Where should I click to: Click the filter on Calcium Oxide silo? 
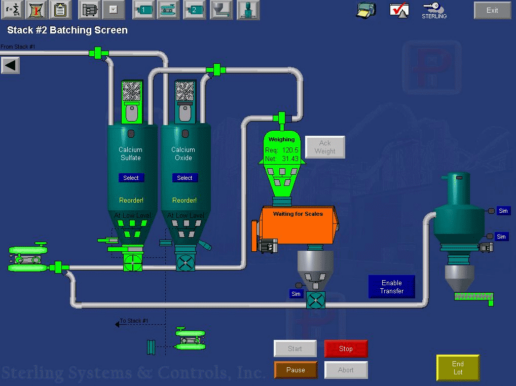185,102
